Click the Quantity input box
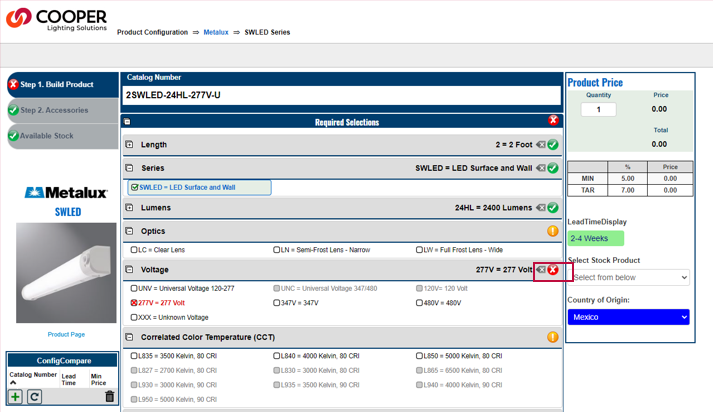713x412 pixels. 598,110
